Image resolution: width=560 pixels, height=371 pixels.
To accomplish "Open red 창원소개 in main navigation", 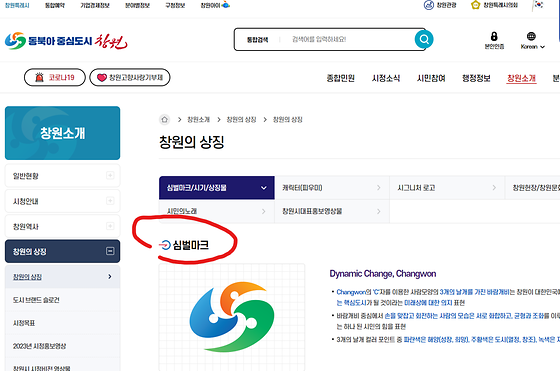I will (x=521, y=78).
